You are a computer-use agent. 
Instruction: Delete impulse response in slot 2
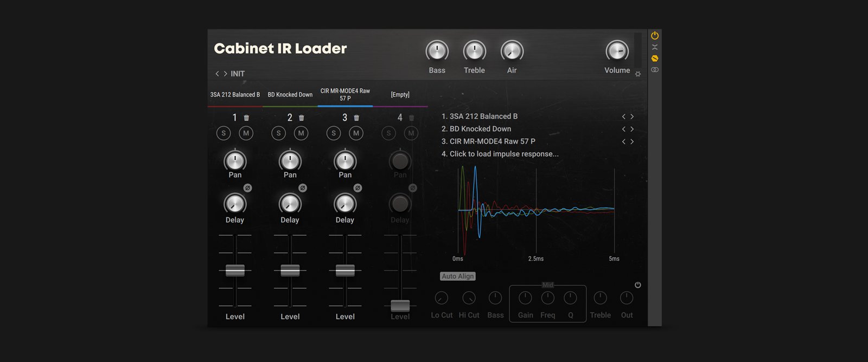click(x=302, y=118)
